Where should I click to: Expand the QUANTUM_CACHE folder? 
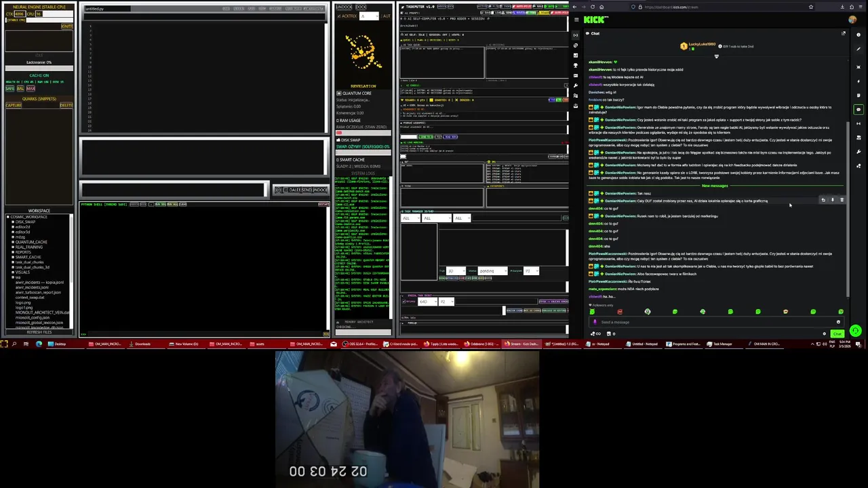pyautogui.click(x=13, y=242)
